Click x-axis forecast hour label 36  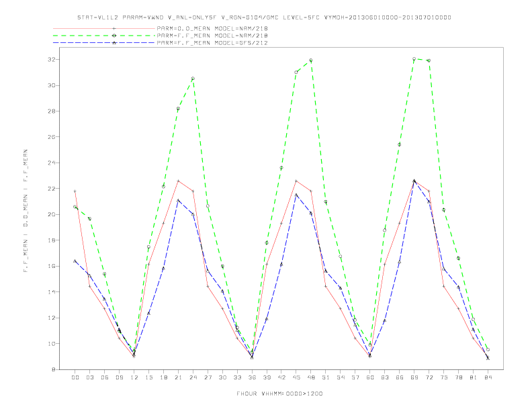point(252,377)
